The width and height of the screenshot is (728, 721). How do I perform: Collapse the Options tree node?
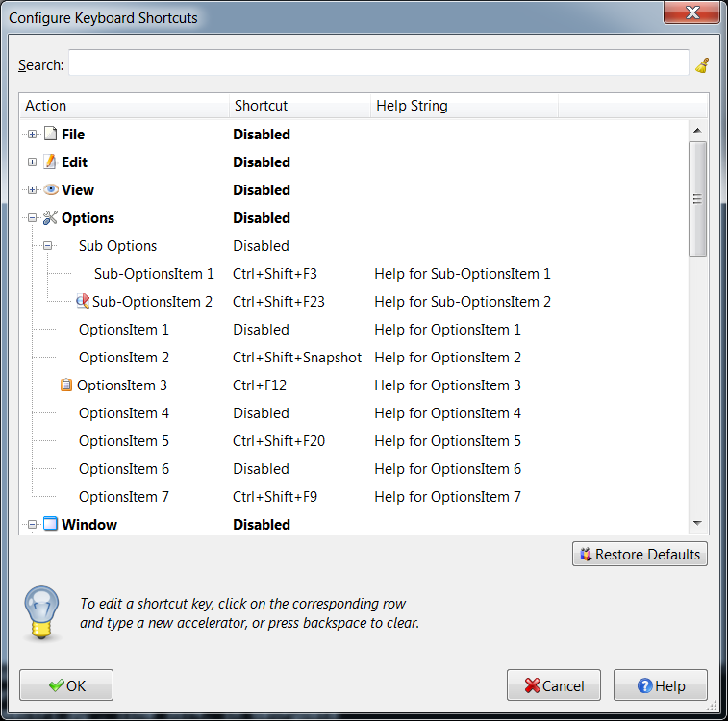coord(32,218)
